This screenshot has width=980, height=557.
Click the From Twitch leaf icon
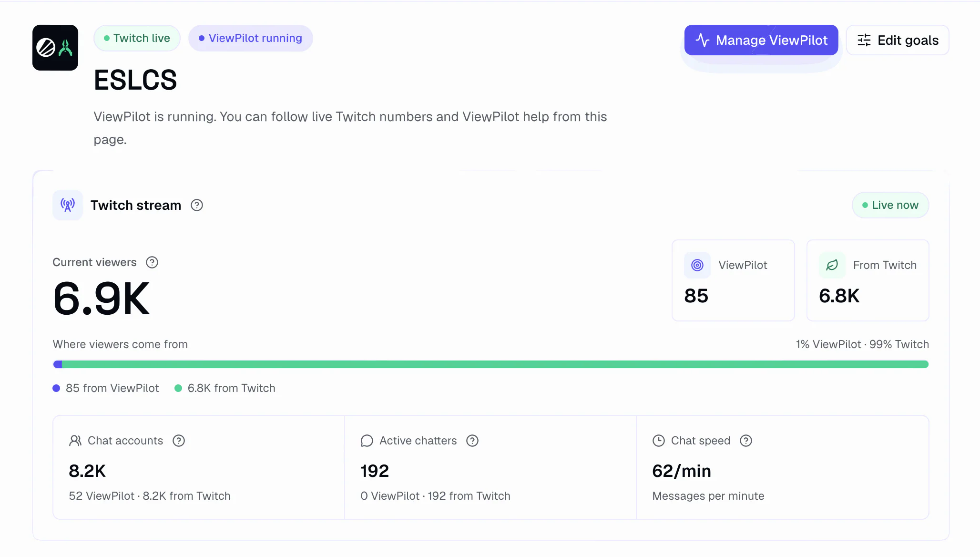(x=832, y=265)
